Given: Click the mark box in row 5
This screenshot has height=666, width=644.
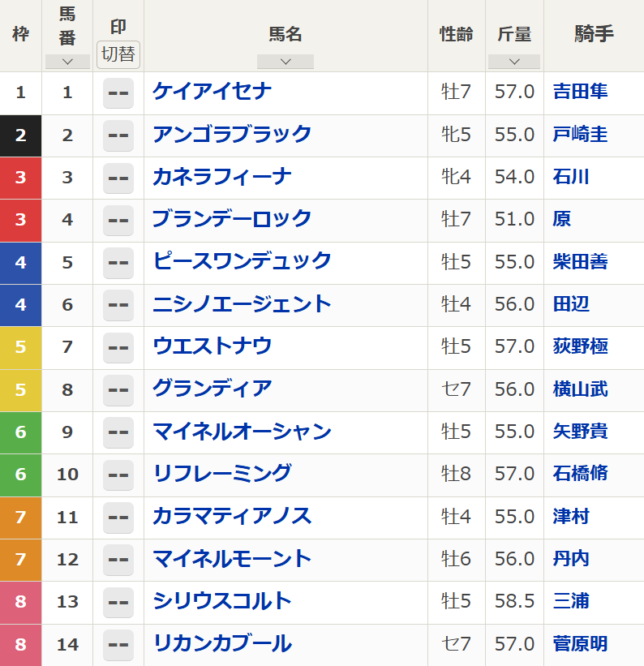Looking at the screenshot, I should coord(118,262).
